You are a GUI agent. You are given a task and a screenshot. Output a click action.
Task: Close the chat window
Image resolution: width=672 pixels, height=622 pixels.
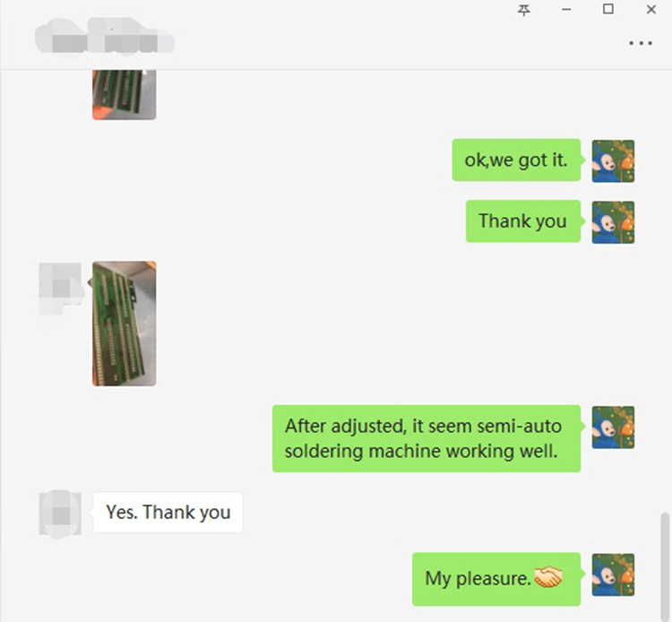[x=651, y=9]
